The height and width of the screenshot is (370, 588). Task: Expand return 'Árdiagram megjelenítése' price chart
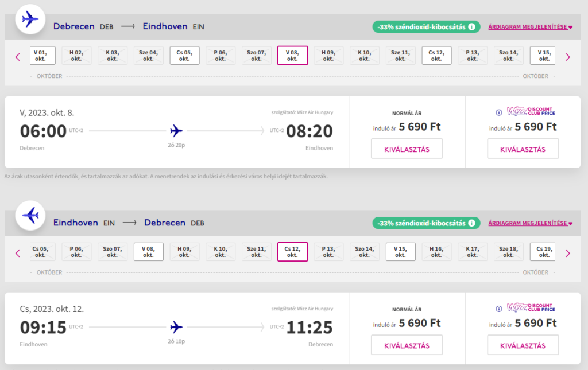point(530,223)
